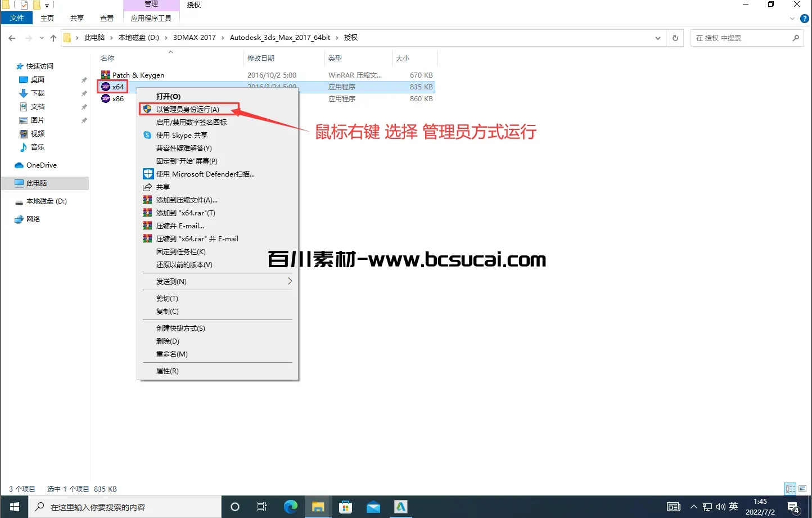Image resolution: width=812 pixels, height=518 pixels.
Task: Click WinRAR icon beside Add to archive
Action: pos(147,200)
